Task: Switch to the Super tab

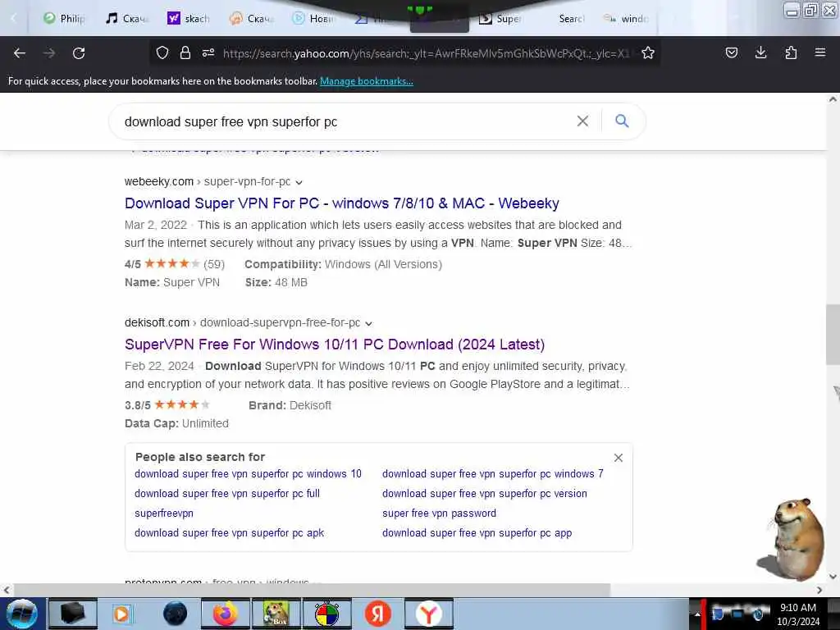Action: coord(500,18)
